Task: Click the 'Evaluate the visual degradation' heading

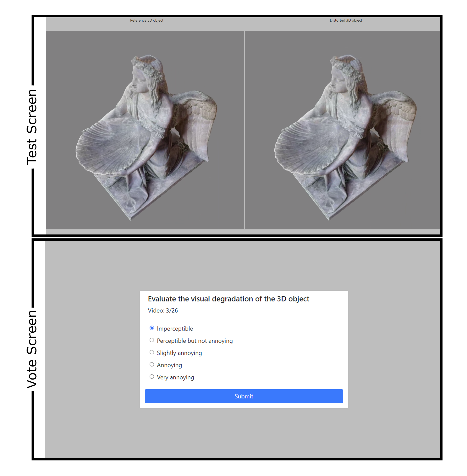Action: point(228,299)
